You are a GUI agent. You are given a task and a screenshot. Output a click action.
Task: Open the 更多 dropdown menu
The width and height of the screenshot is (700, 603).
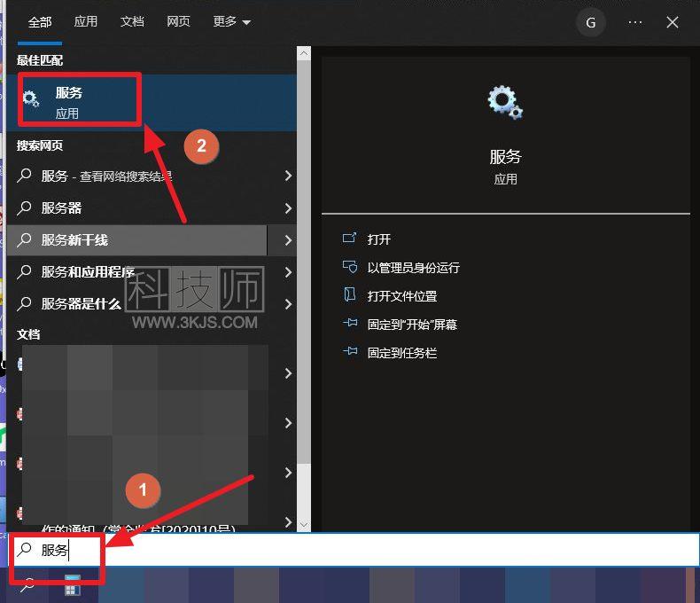(231, 21)
